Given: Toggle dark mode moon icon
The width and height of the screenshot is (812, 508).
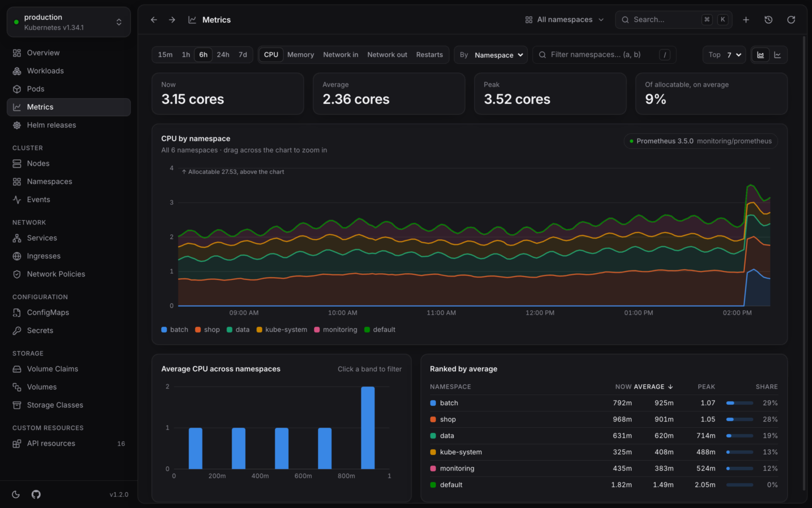Looking at the screenshot, I should pyautogui.click(x=16, y=494).
